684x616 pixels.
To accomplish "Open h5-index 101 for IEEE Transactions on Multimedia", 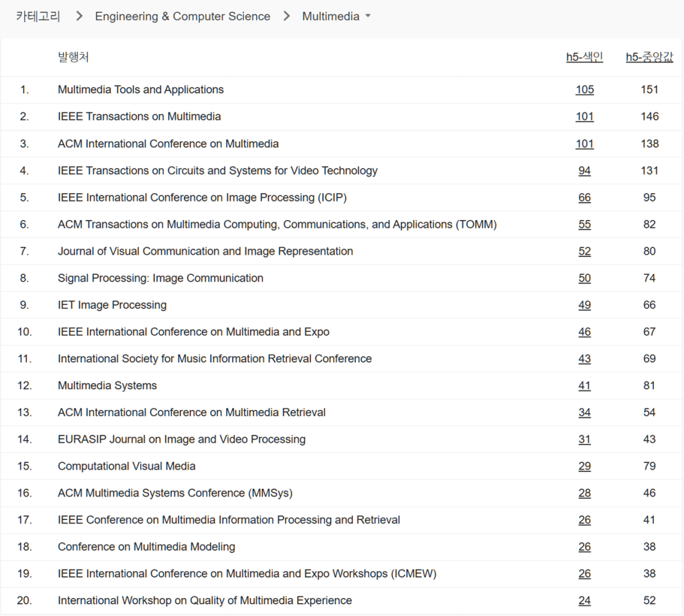I will (x=584, y=116).
